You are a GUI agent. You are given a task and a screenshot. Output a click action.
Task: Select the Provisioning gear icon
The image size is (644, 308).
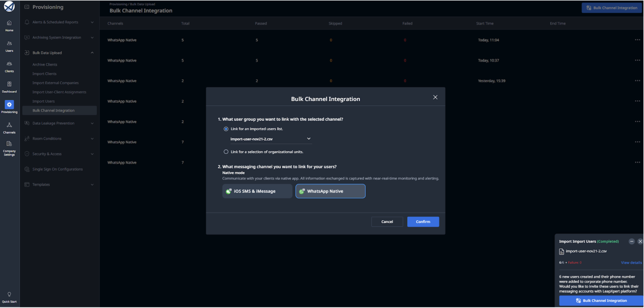(9, 105)
